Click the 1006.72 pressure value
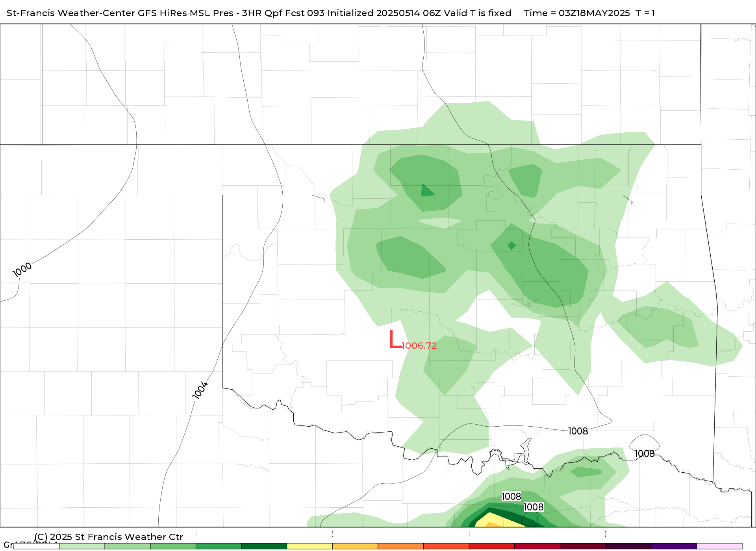 click(419, 346)
